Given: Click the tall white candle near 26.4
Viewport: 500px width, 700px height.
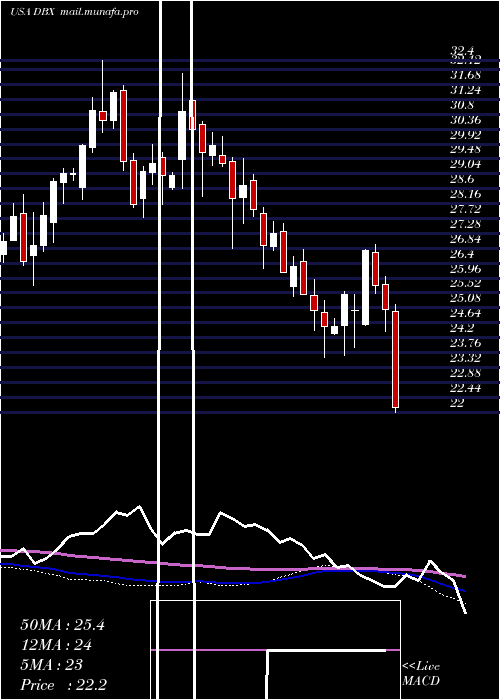Looking at the screenshot, I should (366, 287).
